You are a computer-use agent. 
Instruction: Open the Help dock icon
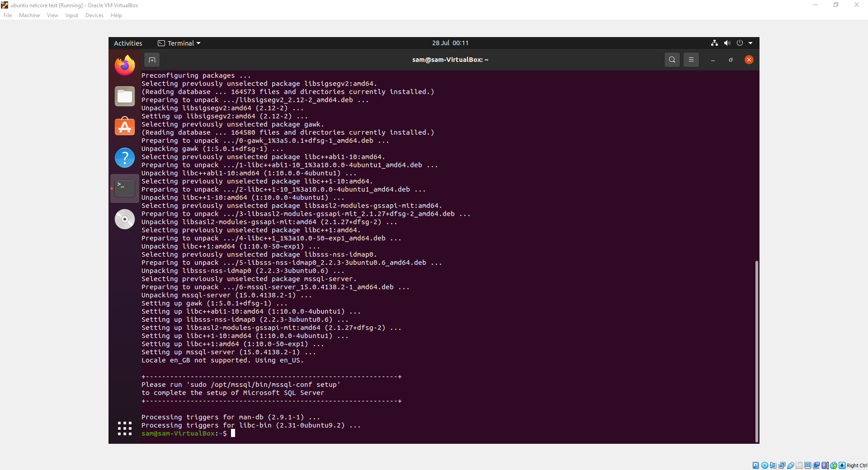click(x=125, y=158)
